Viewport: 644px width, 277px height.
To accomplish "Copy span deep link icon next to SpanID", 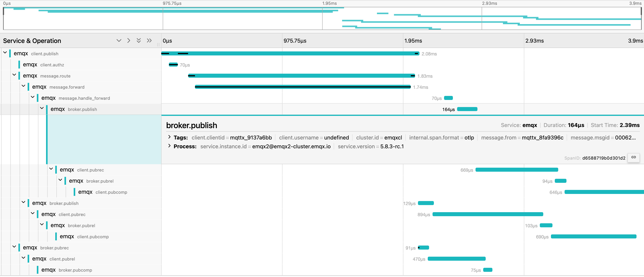I will 633,157.
